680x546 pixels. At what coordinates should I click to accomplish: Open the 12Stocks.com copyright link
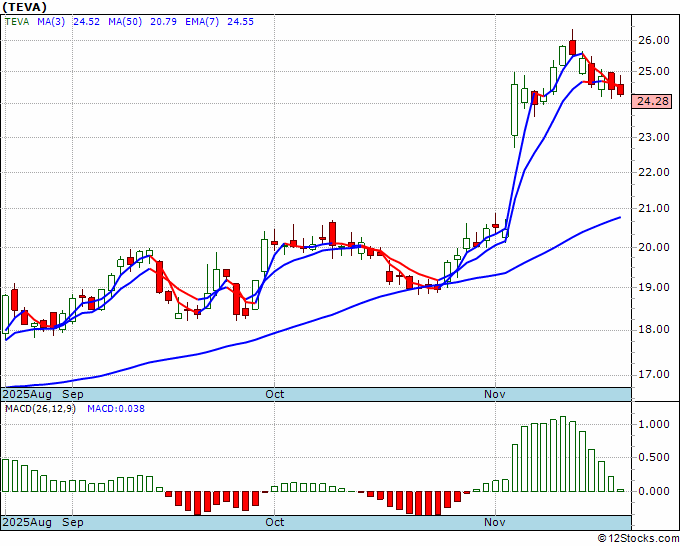pos(638,538)
